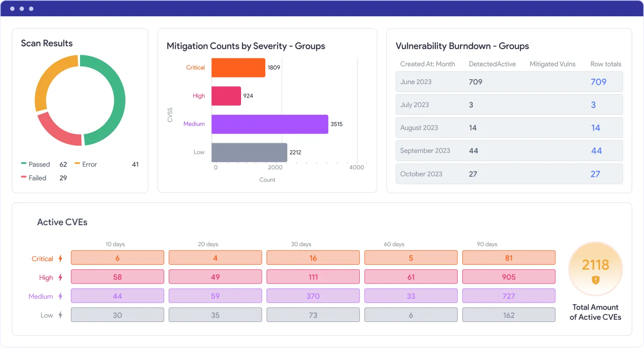Click the High 90 days cell 905
The width and height of the screenshot is (644, 348).
(x=509, y=277)
